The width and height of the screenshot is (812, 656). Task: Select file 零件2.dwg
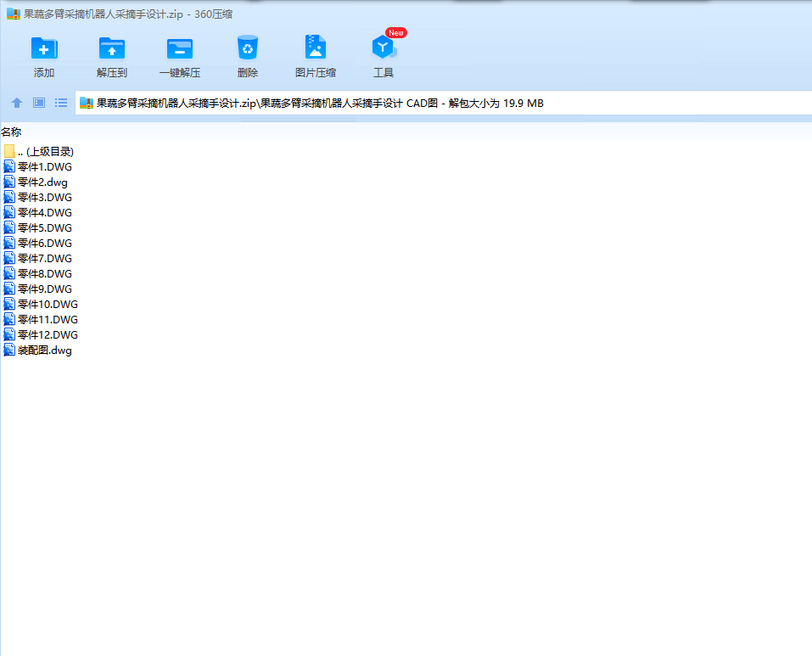[x=36, y=182]
